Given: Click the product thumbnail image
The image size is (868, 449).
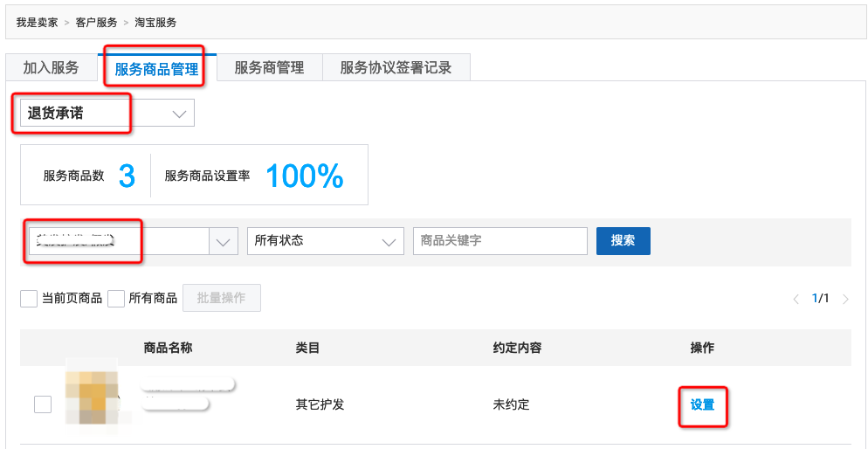Looking at the screenshot, I should (93, 397).
